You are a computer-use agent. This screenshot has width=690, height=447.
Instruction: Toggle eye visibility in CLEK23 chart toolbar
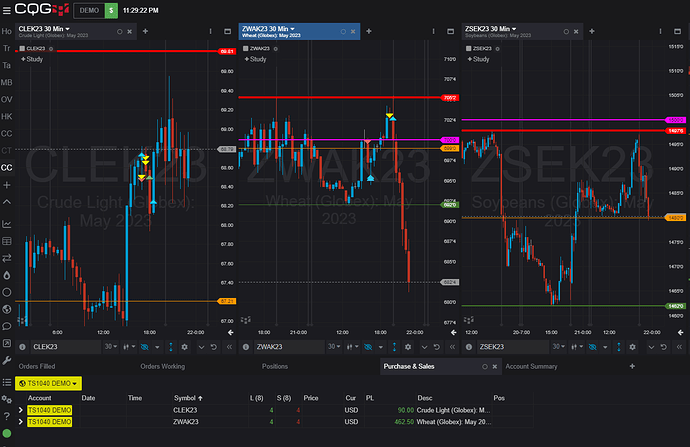click(x=144, y=347)
